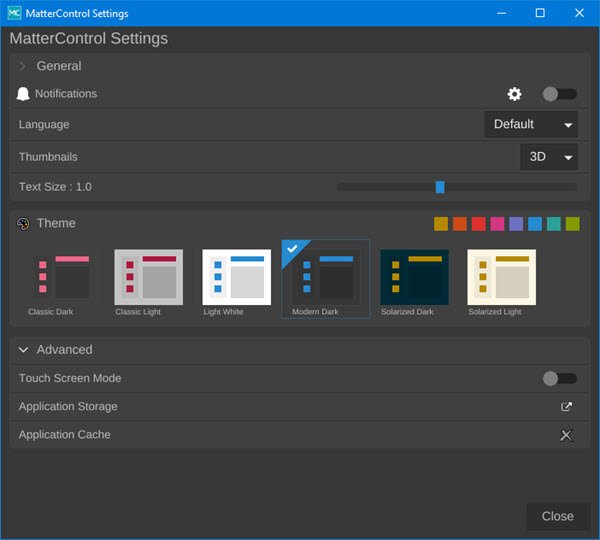This screenshot has width=600, height=540.
Task: Open the Thumbnails 3D dropdown
Action: pos(549,157)
